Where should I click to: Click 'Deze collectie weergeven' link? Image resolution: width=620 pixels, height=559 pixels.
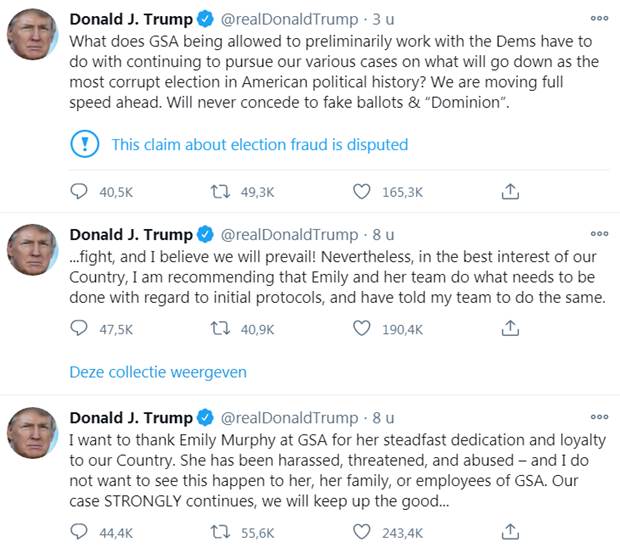[x=157, y=372]
